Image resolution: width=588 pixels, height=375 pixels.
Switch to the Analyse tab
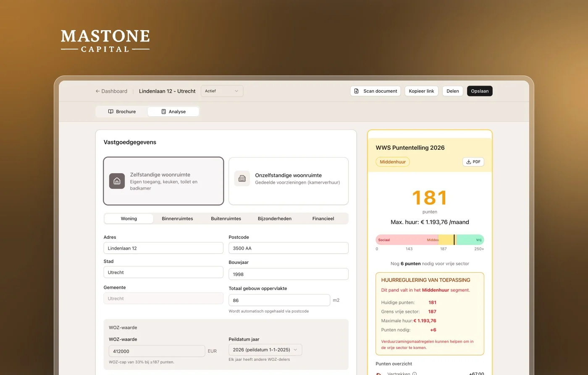173,112
